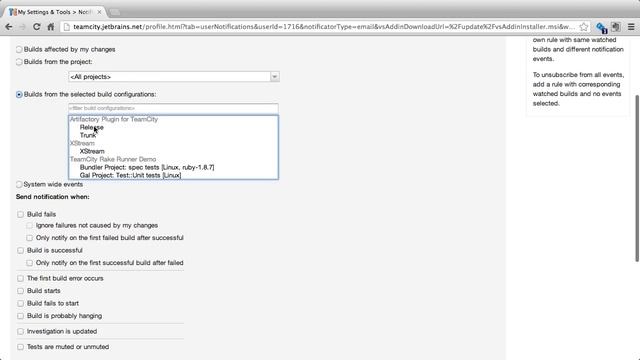Open the Chrome menu hamburger icon
The image size is (640, 360).
pyautogui.click(x=631, y=27)
